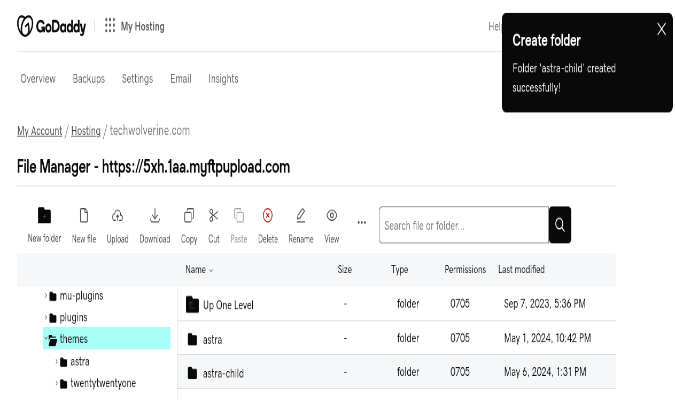Select themes in the folder tree
The height and width of the screenshot is (400, 675).
74,339
